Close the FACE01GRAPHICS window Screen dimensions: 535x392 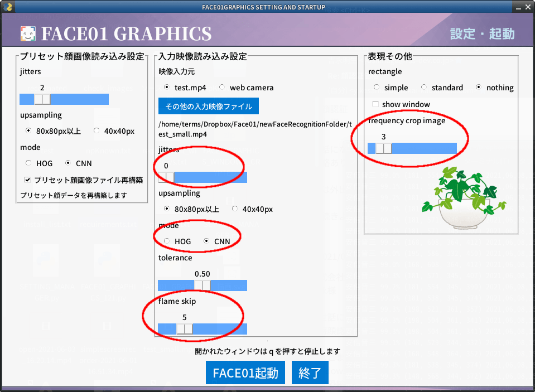(528, 7)
